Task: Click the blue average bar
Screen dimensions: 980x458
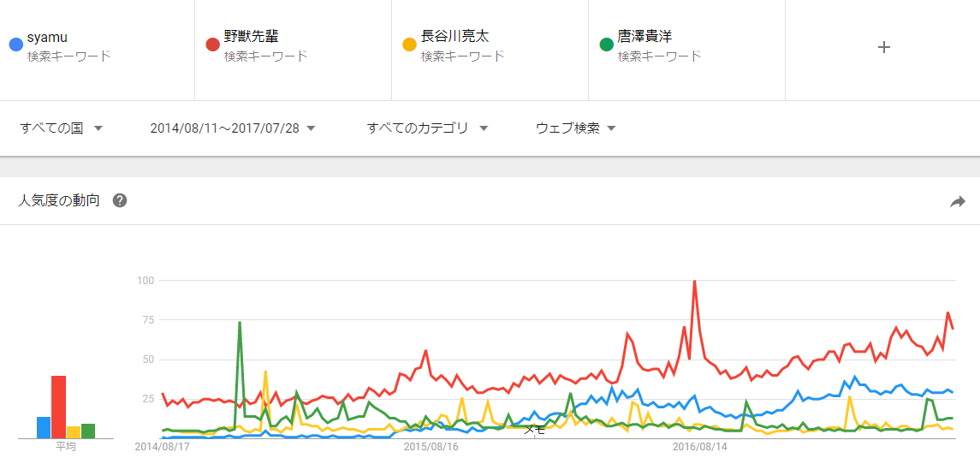Action: [x=44, y=427]
